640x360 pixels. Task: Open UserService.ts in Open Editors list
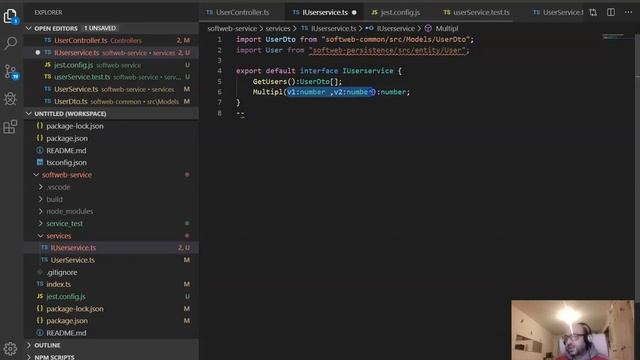111,89
